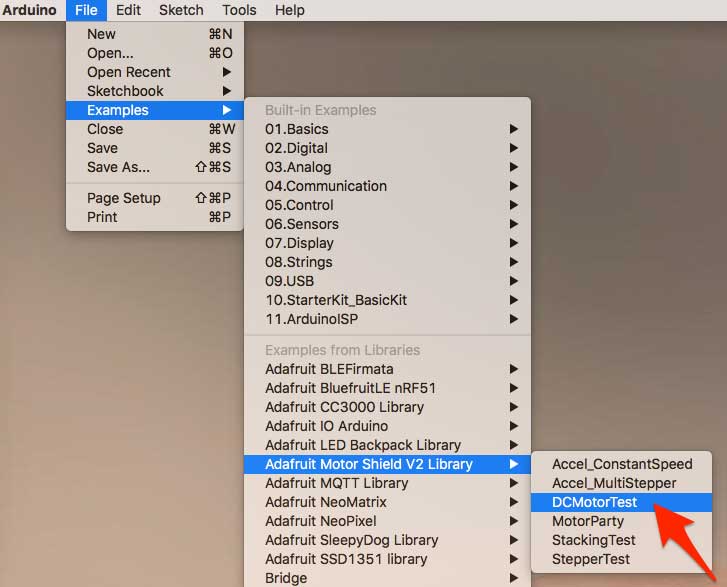Open the Arduino application menu
The height and width of the screenshot is (587, 727).
[x=28, y=10]
